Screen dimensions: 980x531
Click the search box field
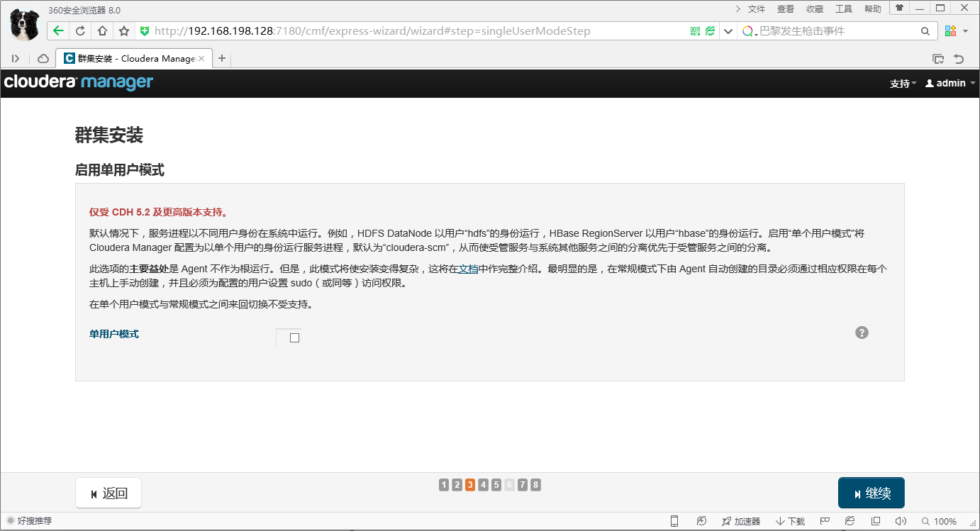[837, 31]
